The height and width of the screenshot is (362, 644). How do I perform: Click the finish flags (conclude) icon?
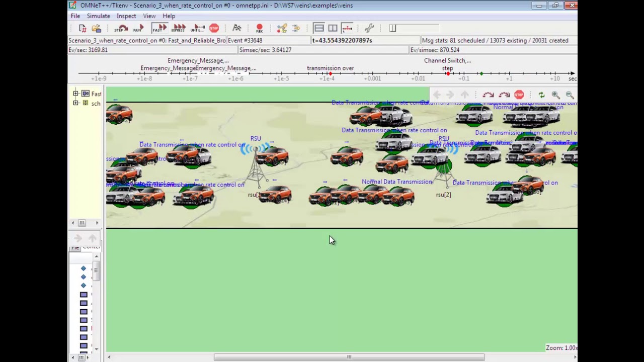click(237, 28)
